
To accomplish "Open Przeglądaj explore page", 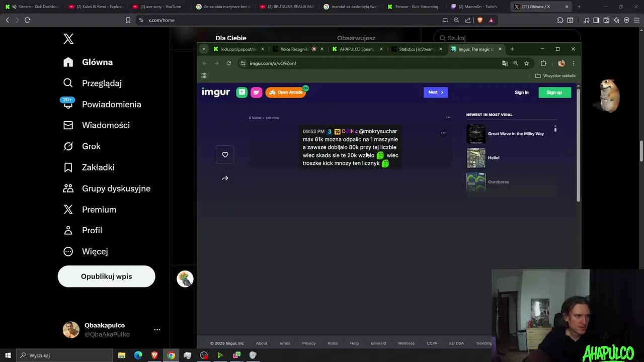I will point(93,83).
